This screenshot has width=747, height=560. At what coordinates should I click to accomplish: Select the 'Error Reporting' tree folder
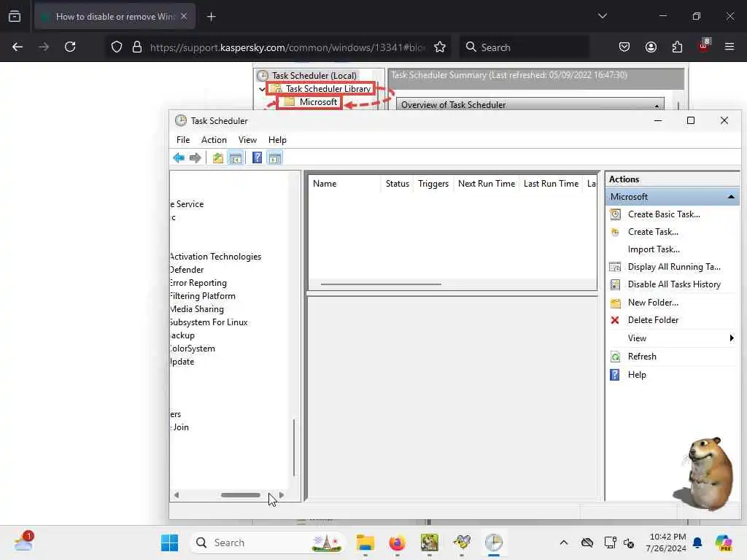(x=198, y=283)
